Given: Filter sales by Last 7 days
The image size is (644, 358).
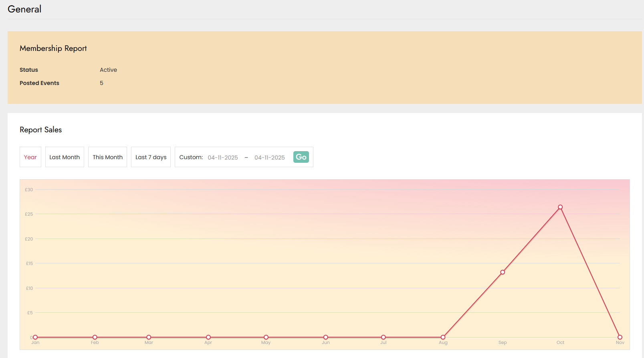Looking at the screenshot, I should pos(151,157).
